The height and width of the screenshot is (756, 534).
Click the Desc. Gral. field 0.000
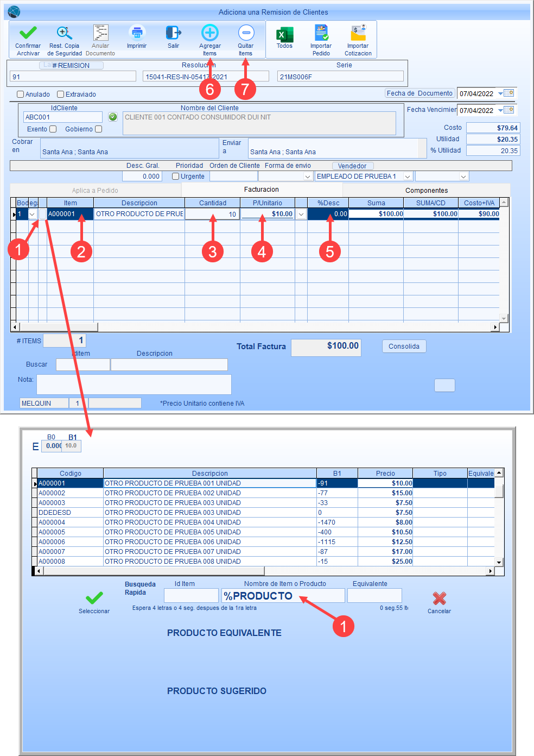pos(142,177)
